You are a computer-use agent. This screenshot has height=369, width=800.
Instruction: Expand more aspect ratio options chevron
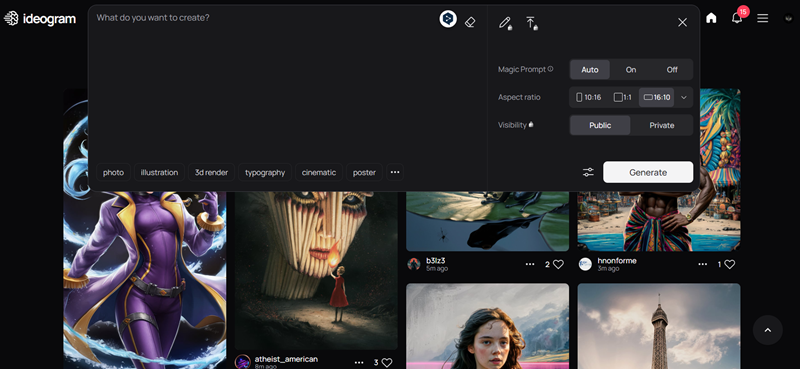(684, 97)
